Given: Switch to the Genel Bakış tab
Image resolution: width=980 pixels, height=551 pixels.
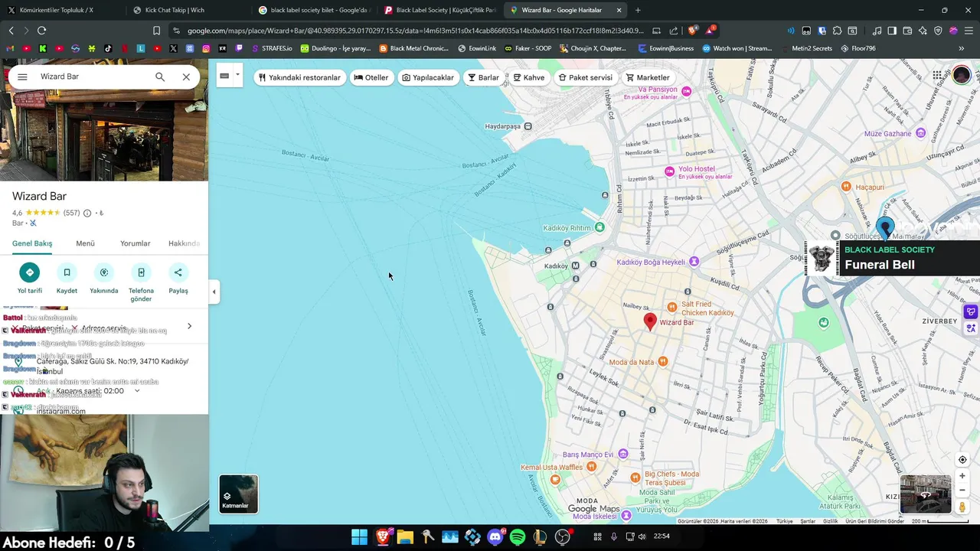Looking at the screenshot, I should pyautogui.click(x=32, y=243).
